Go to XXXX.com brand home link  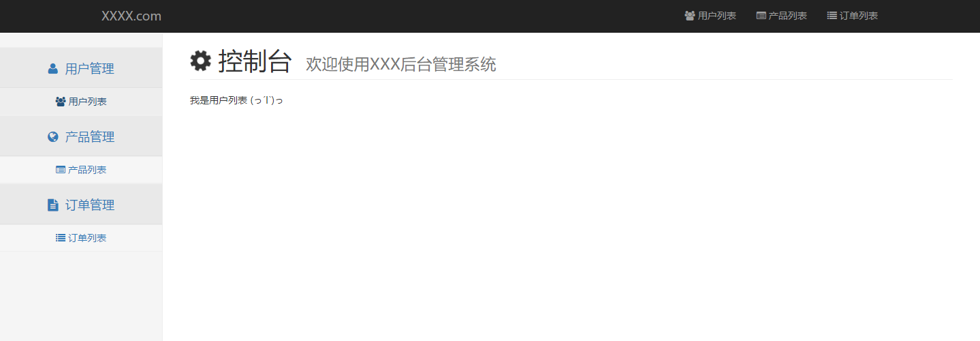pos(131,16)
